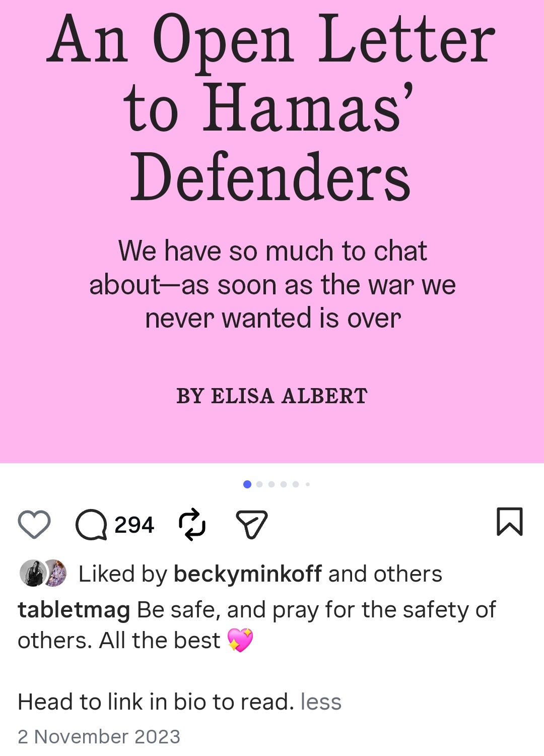Tap the 2 November 2023 date
The height and width of the screenshot is (756, 544).
99,736
